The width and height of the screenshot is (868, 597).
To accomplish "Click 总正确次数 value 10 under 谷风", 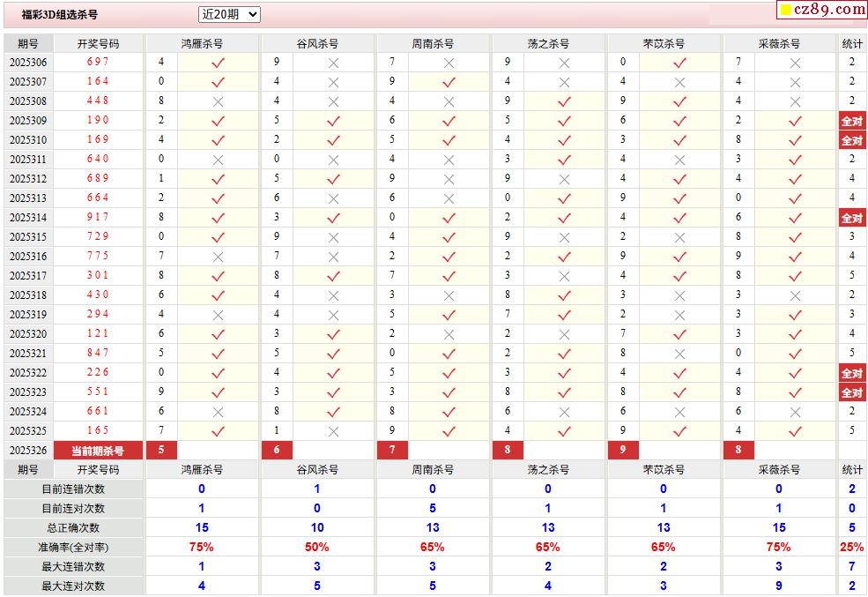I will point(317,527).
